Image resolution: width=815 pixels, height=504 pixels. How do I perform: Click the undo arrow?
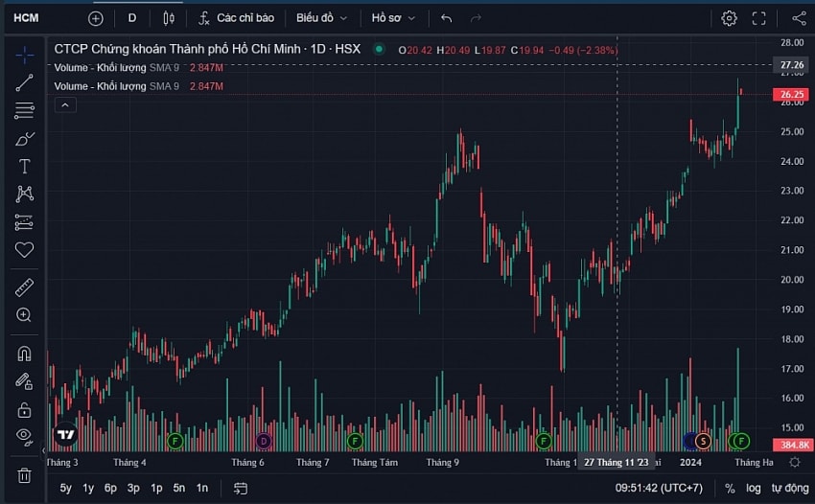pos(447,19)
